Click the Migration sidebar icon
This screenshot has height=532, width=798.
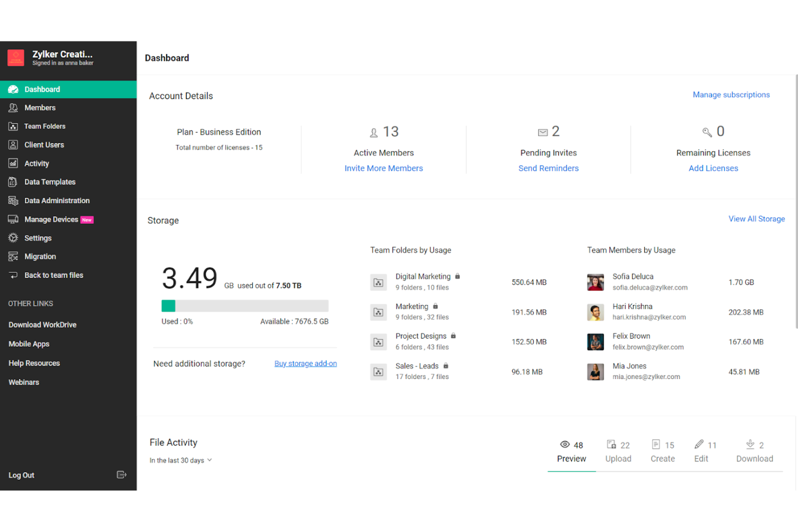(13, 257)
